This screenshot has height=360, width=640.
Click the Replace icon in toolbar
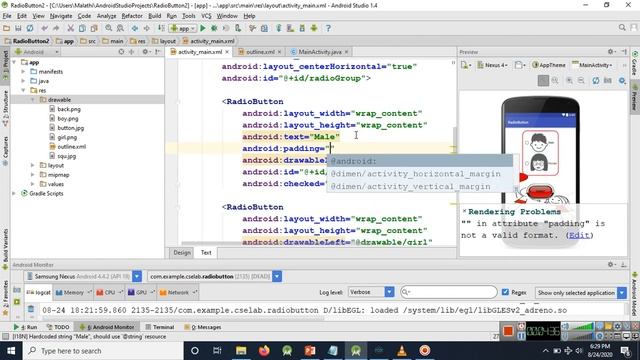(120, 28)
